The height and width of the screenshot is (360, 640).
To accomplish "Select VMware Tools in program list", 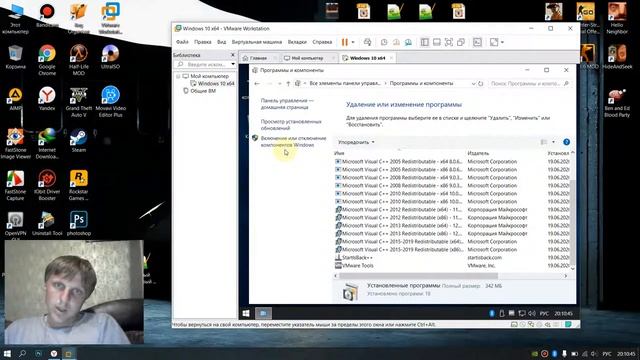I will click(x=451, y=265).
